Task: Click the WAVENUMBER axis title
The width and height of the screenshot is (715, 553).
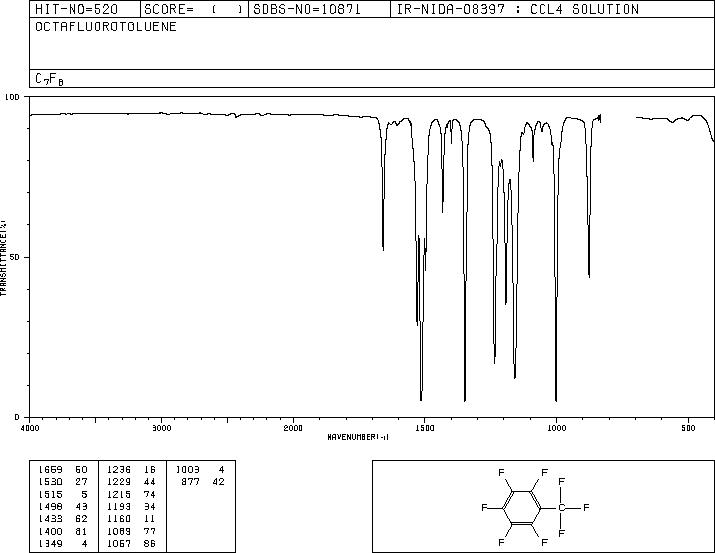Action: click(x=358, y=437)
